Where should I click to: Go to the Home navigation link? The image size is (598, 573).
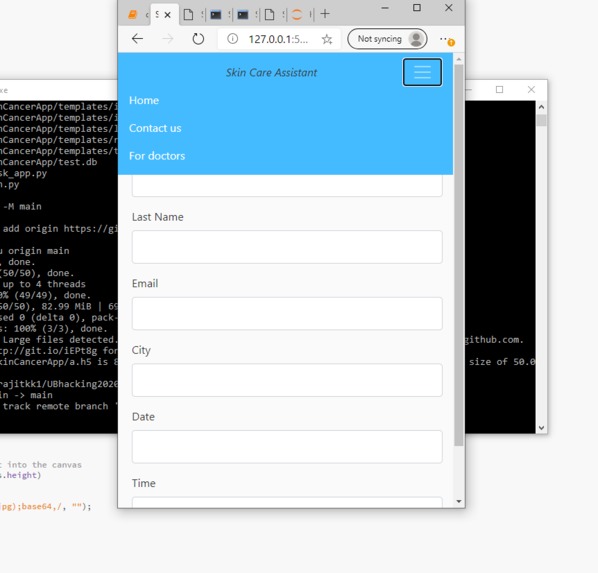(144, 100)
